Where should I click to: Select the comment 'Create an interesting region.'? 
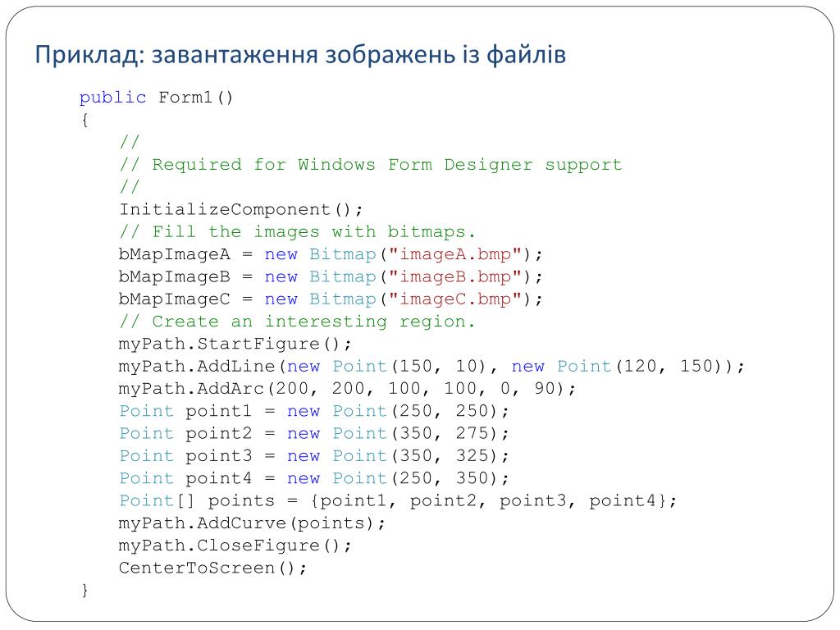coord(297,322)
